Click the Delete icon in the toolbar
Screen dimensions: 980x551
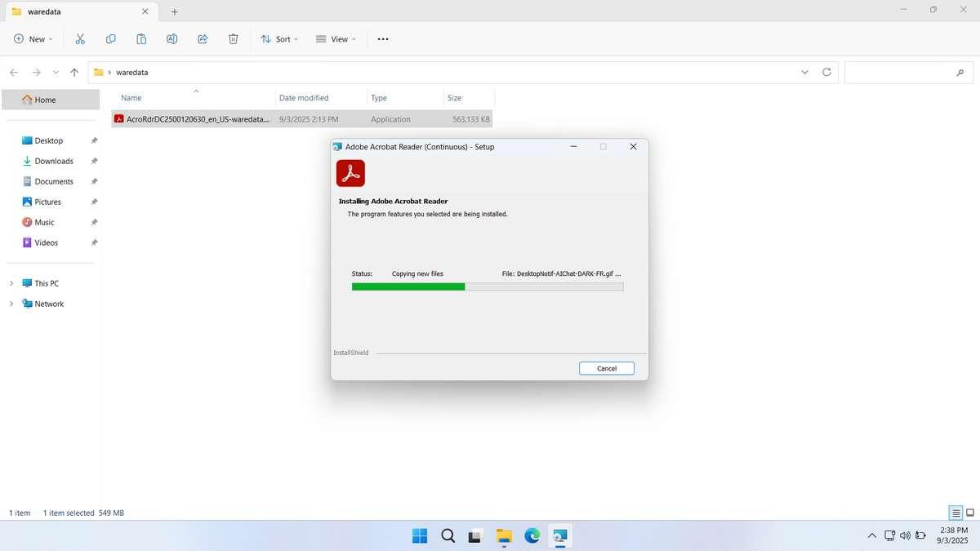233,38
